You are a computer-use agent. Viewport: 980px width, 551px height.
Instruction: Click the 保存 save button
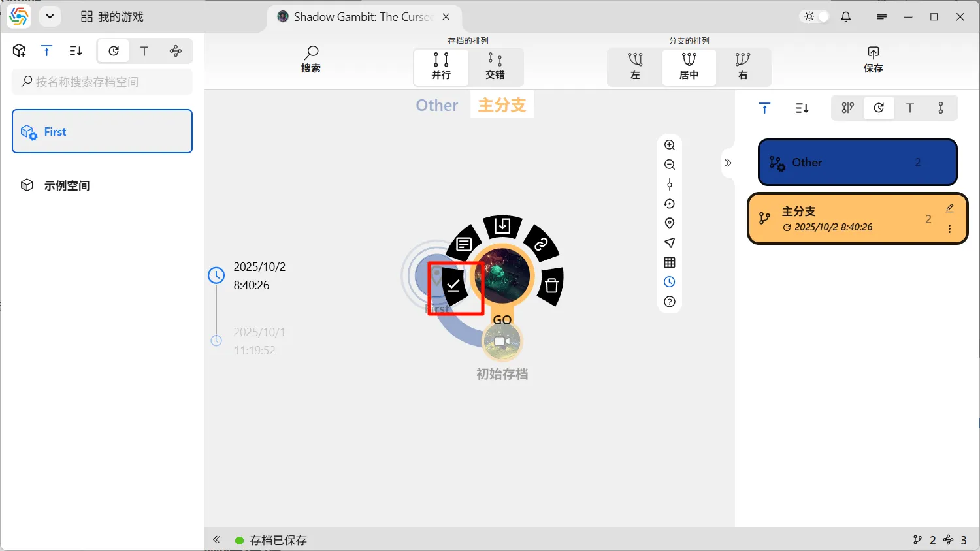point(873,59)
